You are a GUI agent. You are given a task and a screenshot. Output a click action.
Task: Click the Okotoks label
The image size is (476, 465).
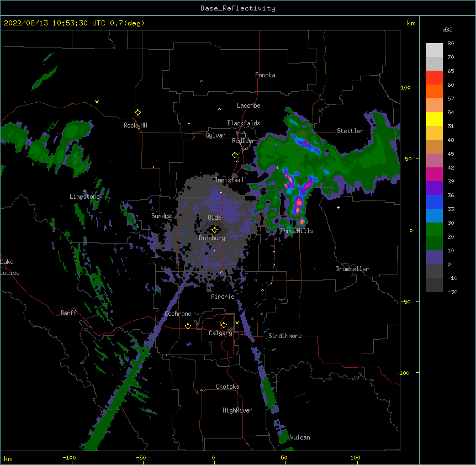click(228, 387)
